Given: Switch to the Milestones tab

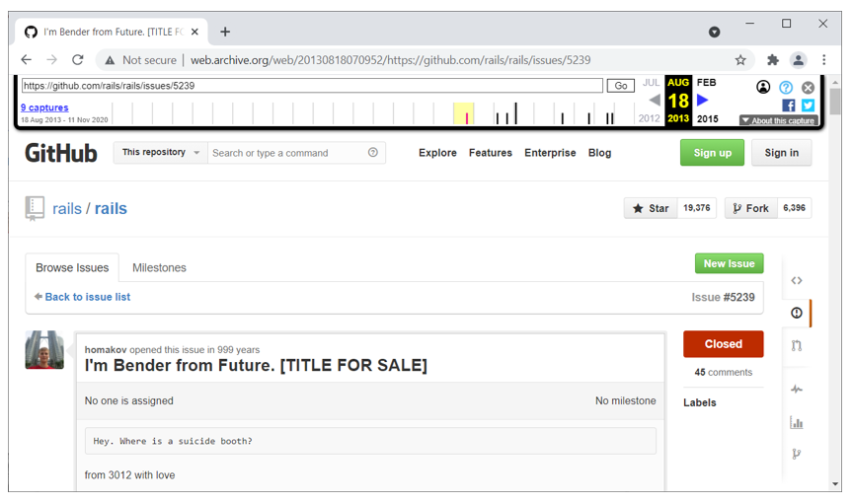Looking at the screenshot, I should [x=159, y=267].
